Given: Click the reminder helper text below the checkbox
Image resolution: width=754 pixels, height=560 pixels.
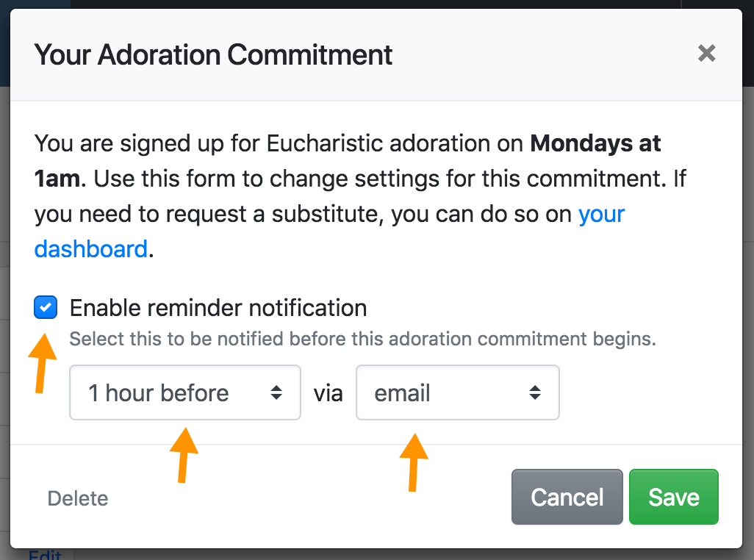Looking at the screenshot, I should pyautogui.click(x=362, y=340).
